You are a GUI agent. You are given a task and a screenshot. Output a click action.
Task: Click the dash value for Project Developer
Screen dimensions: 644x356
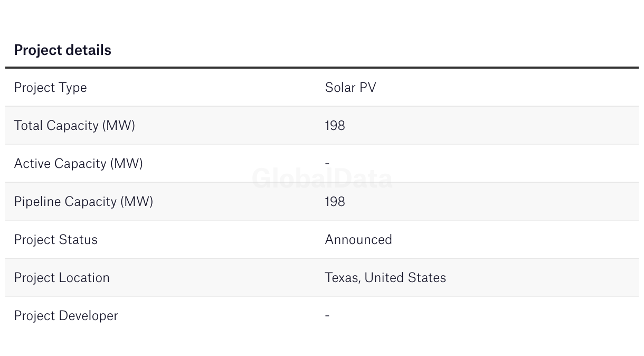pyautogui.click(x=327, y=316)
